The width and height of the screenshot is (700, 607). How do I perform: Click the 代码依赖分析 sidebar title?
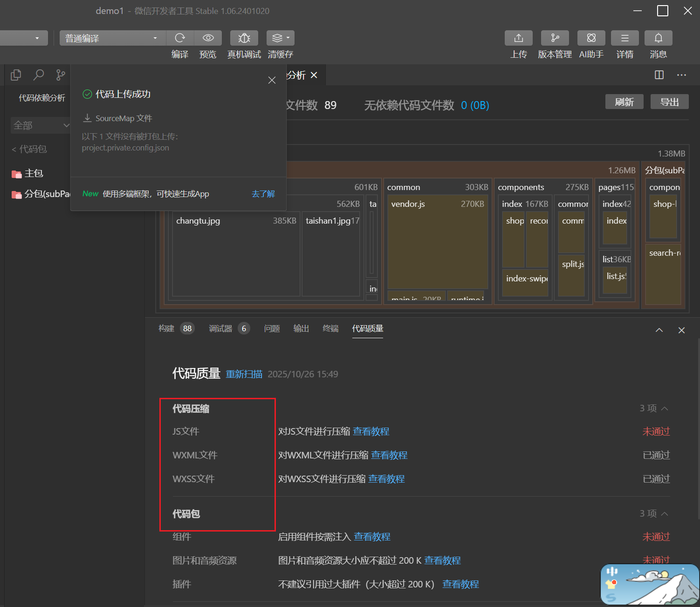(42, 98)
